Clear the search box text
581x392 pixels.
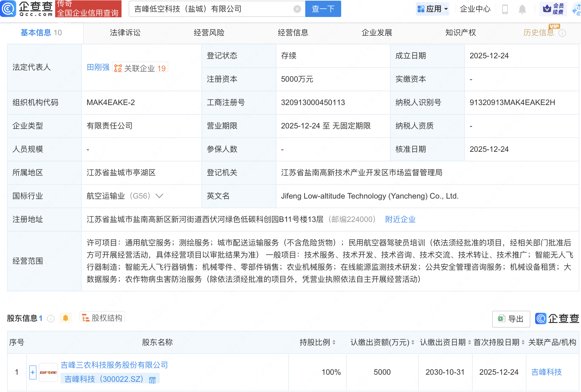pyautogui.click(x=297, y=9)
